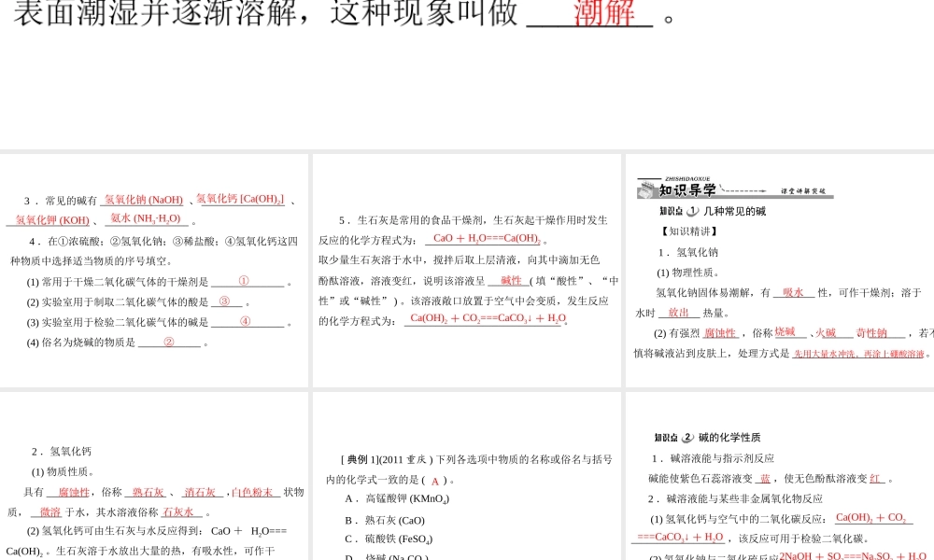Open the slide listing common bases 常见的碱有
Screen dimensions: 934x560
tap(154, 271)
